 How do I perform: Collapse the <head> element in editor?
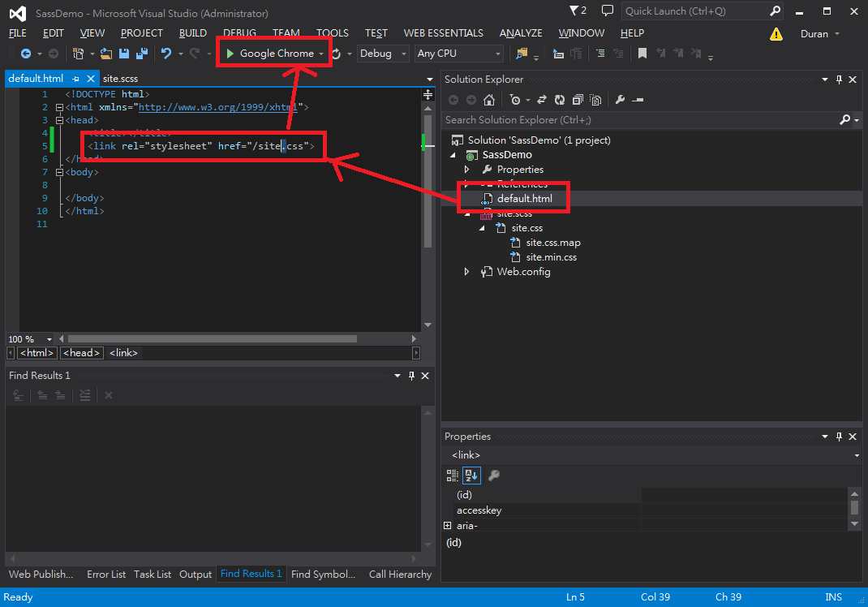59,120
